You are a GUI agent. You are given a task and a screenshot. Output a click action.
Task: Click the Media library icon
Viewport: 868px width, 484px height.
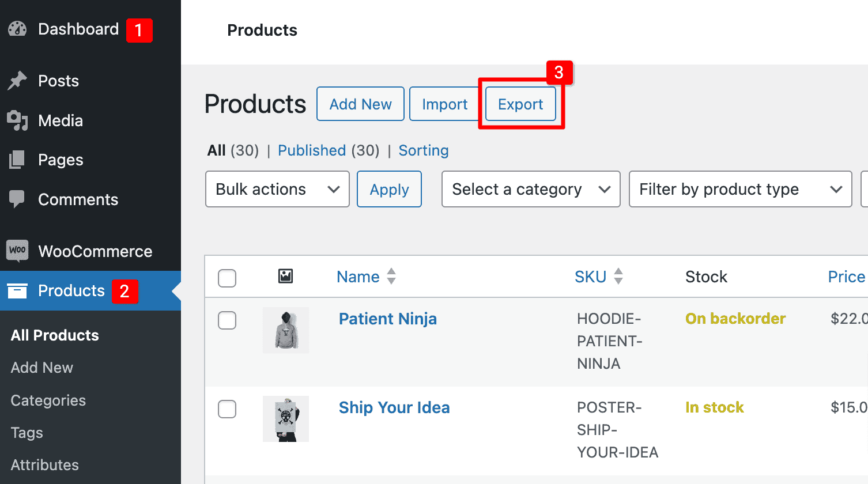[x=17, y=120]
